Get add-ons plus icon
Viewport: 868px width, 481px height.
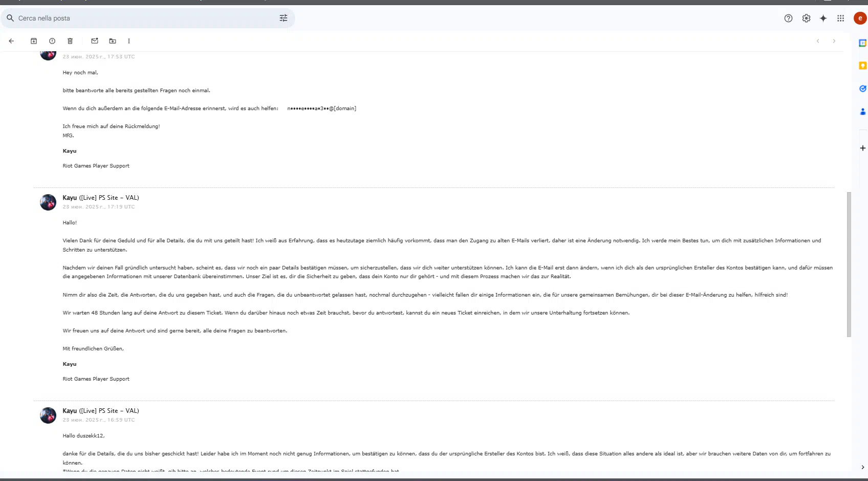tap(862, 148)
